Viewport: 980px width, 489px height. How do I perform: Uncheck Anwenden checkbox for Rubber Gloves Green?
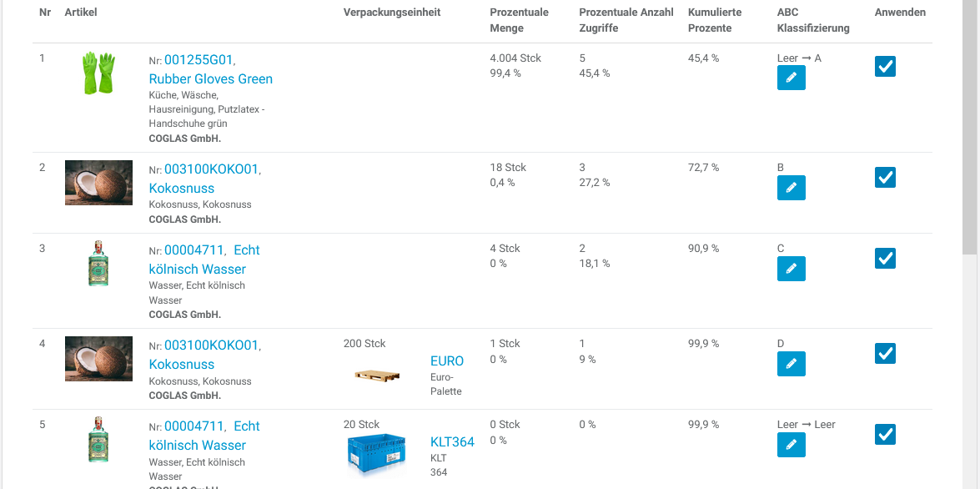(885, 66)
